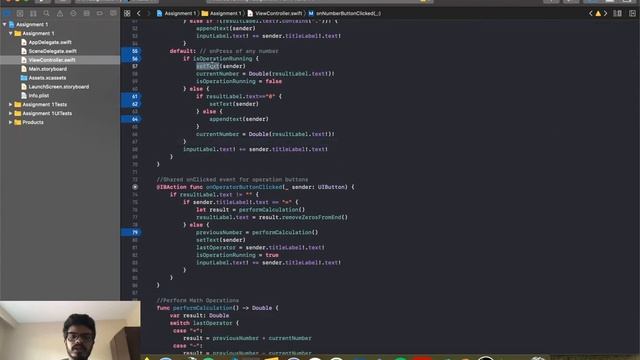Click the IBAction connection circle for onOperatorButtonClicked
The height and width of the screenshot is (360, 640).
(x=135, y=187)
